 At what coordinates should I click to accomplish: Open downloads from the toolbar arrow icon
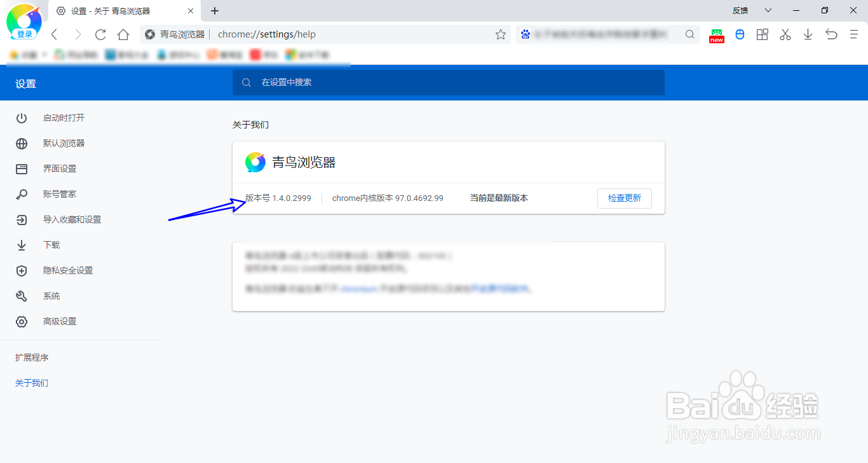click(x=808, y=34)
